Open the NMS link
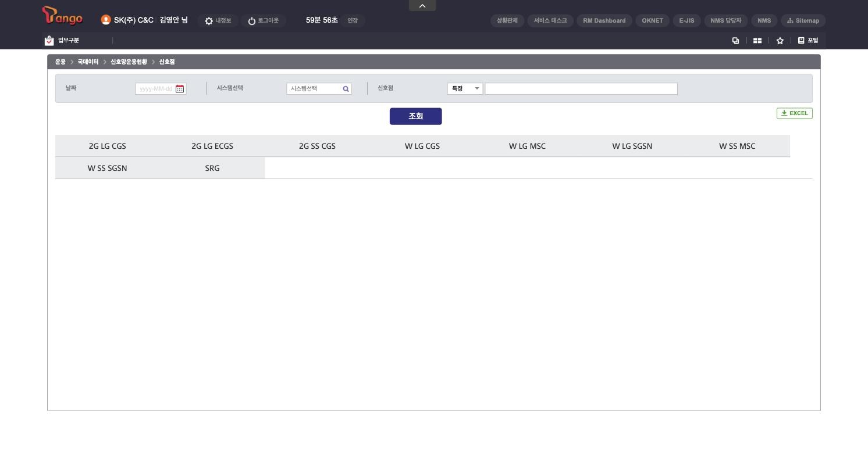The image size is (868, 472). tap(764, 21)
